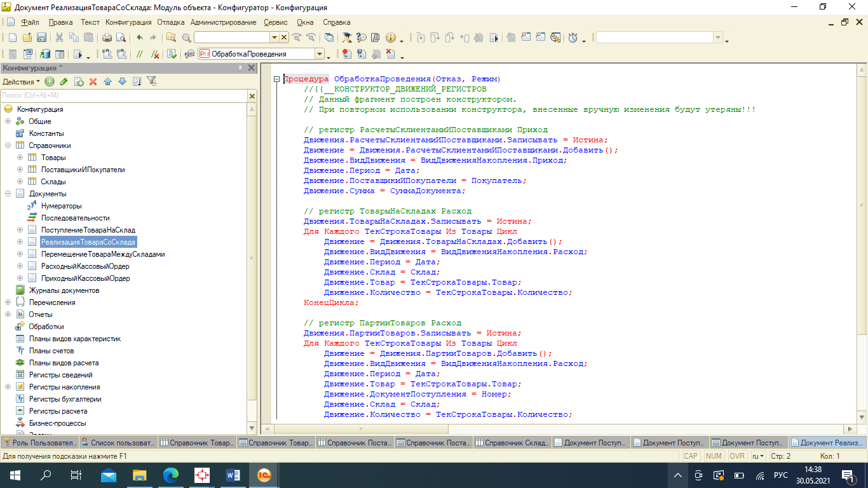This screenshot has height=488, width=868.
Task: Open the Отладка menu
Action: [x=171, y=22]
